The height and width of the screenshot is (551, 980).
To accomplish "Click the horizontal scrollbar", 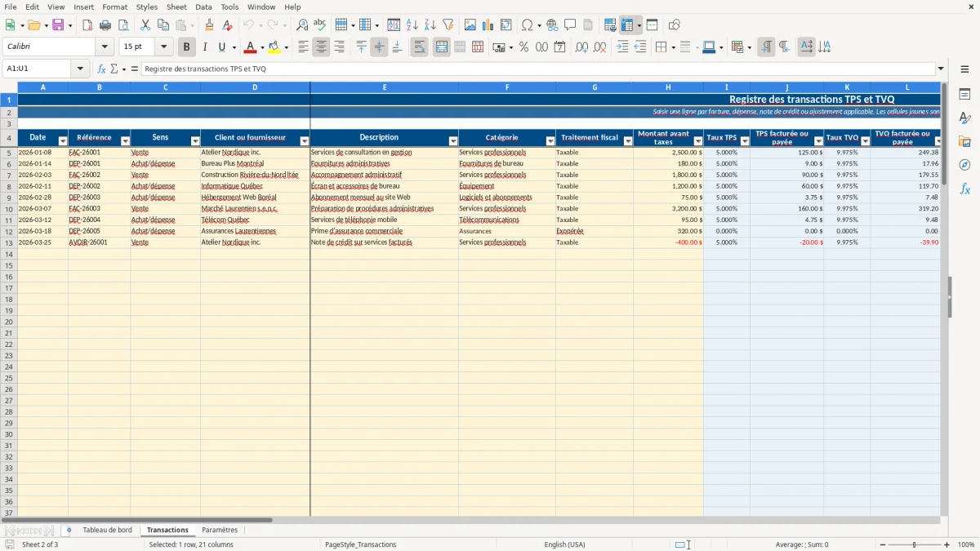I will 137,520.
